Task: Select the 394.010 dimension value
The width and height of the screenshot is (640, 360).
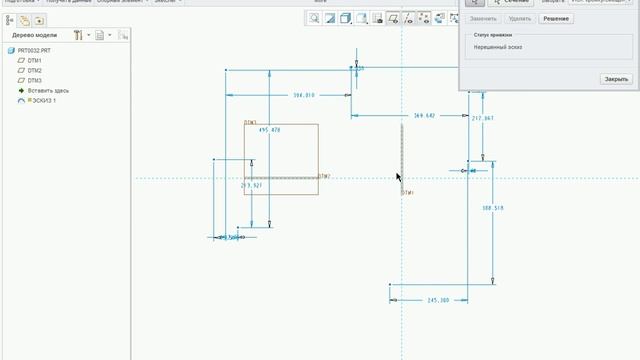Action: pos(304,96)
